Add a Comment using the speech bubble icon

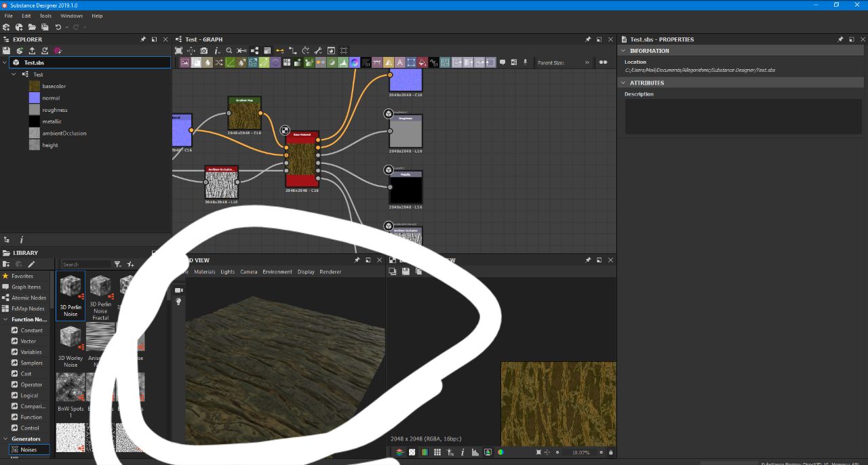pos(502,62)
